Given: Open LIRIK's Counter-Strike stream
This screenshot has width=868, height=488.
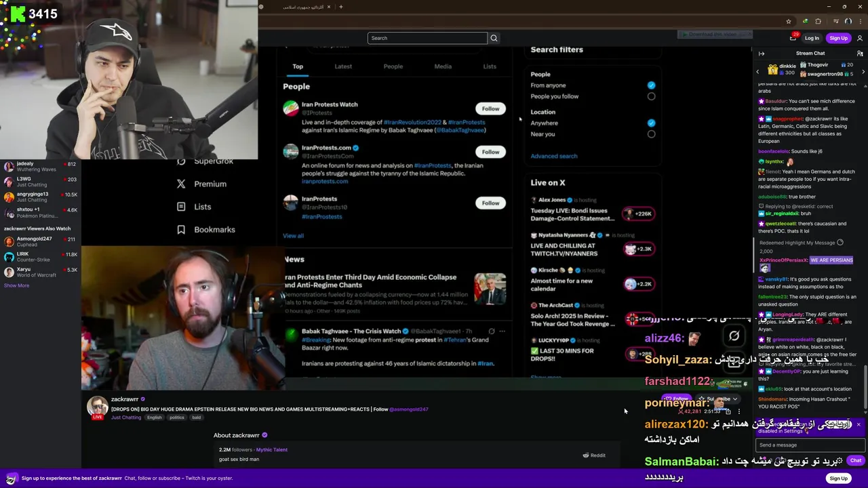Looking at the screenshot, I should 41,257.
